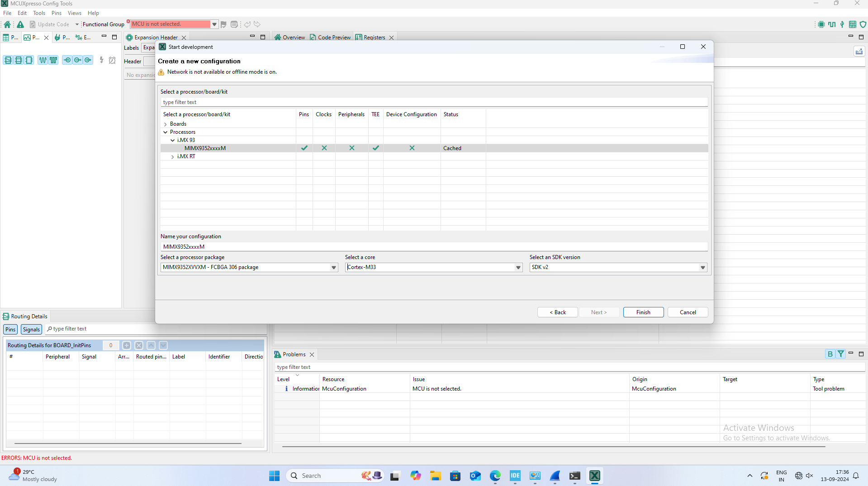Click the functional group properties icon
The width and height of the screenshot is (868, 486).
click(234, 24)
